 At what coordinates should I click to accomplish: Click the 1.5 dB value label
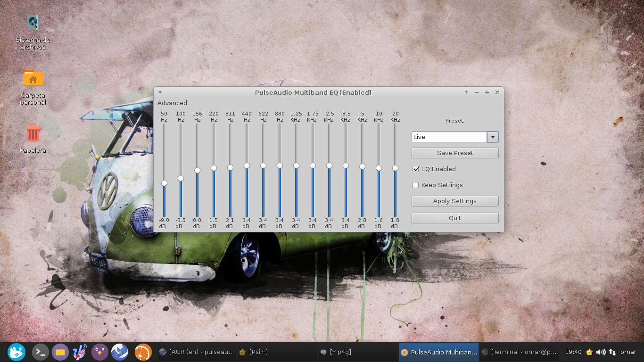coord(214,223)
